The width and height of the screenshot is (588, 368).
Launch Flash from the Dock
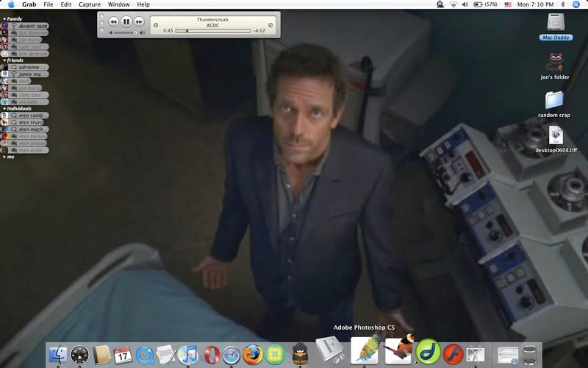[x=453, y=354]
